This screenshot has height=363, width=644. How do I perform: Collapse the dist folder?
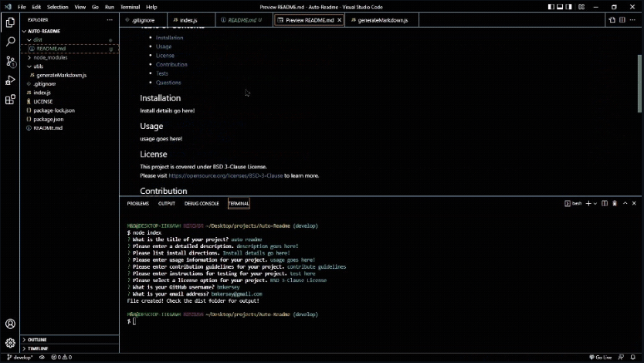point(29,40)
